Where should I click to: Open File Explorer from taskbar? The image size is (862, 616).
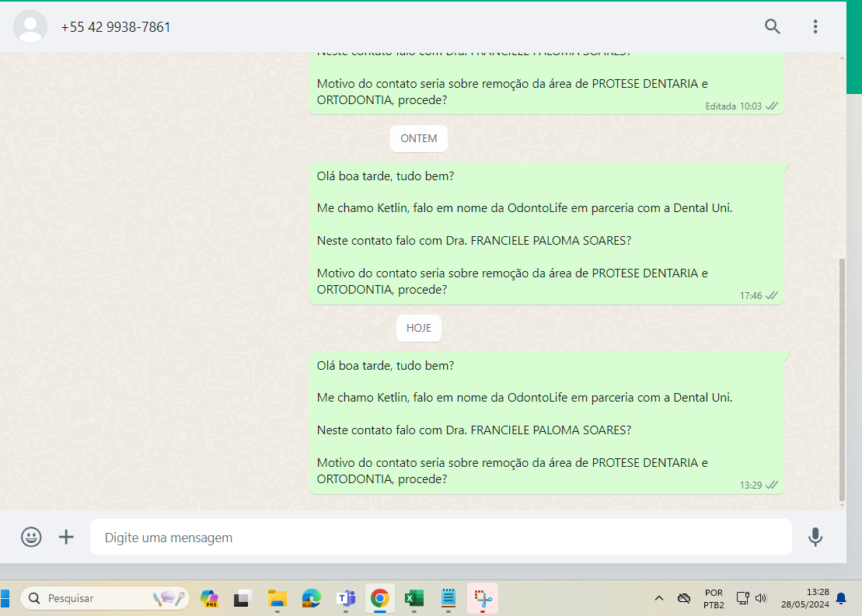click(x=277, y=598)
